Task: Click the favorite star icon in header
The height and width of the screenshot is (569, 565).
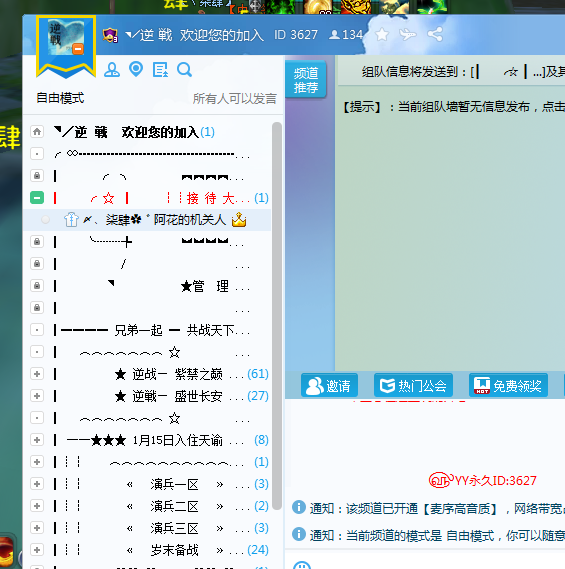Action: [x=382, y=35]
